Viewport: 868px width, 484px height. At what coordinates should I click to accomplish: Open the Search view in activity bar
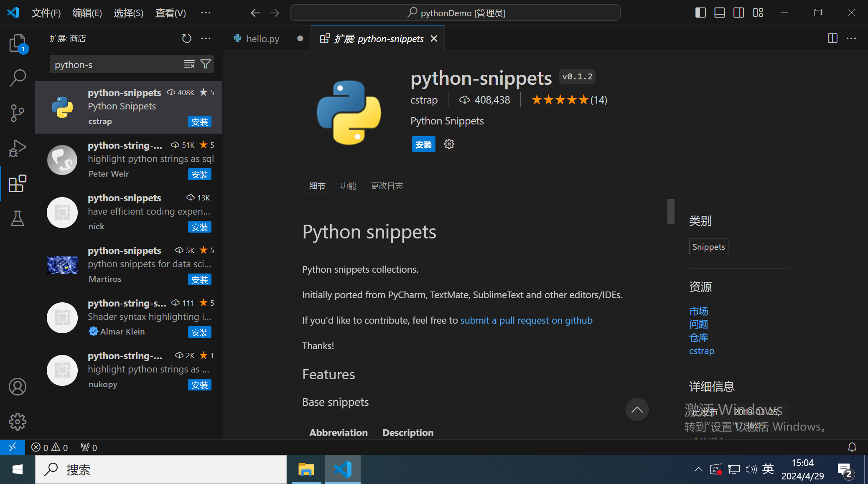pyautogui.click(x=18, y=78)
